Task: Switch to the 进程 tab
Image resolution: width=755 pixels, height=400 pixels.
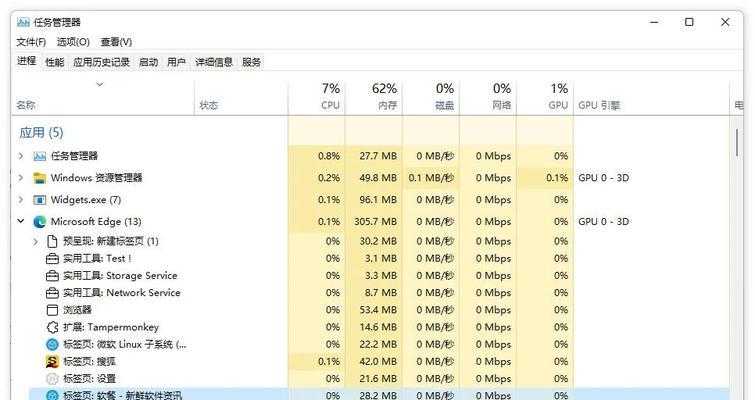Action: pyautogui.click(x=26, y=61)
